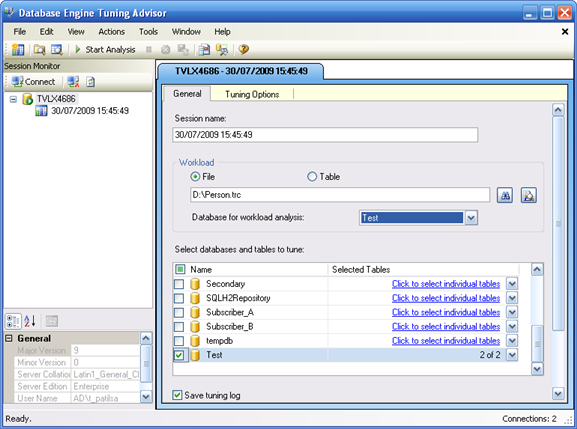Close the session document with the black X
Viewport: 577px width, 429px height.
565,32
